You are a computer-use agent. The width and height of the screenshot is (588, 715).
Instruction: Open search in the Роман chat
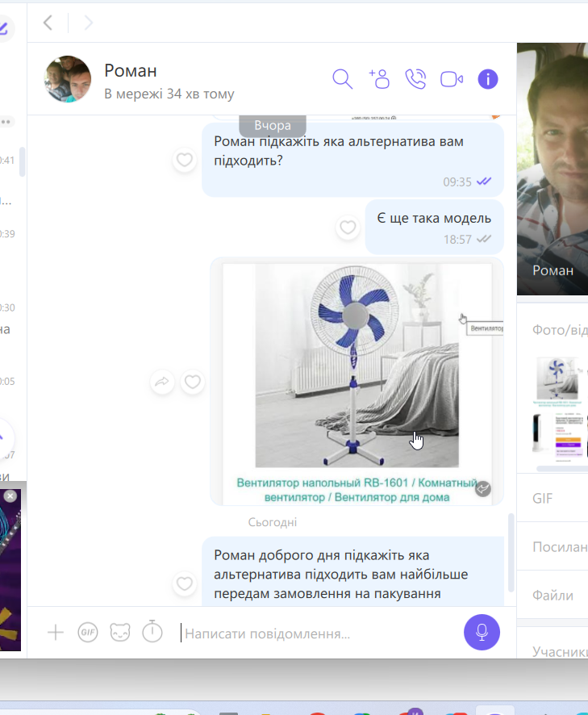[x=342, y=79]
